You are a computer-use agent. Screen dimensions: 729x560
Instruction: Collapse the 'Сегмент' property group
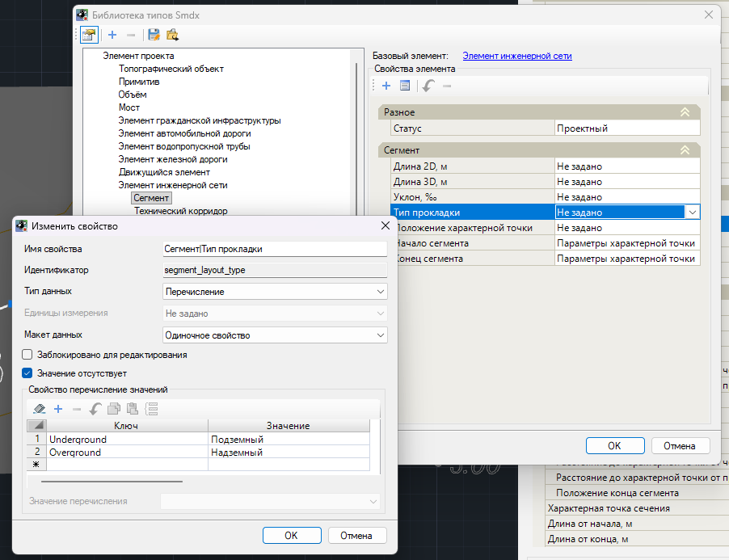click(x=685, y=150)
